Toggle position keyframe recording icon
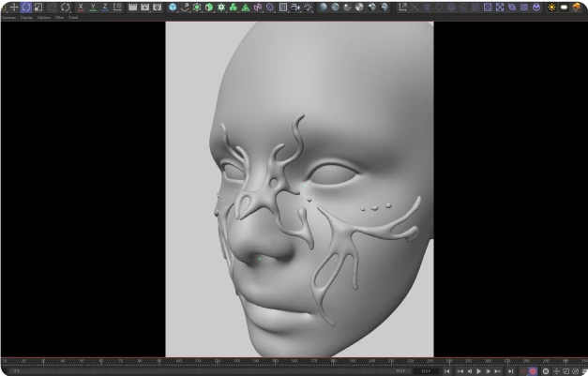This screenshot has width=588, height=376. [556, 371]
